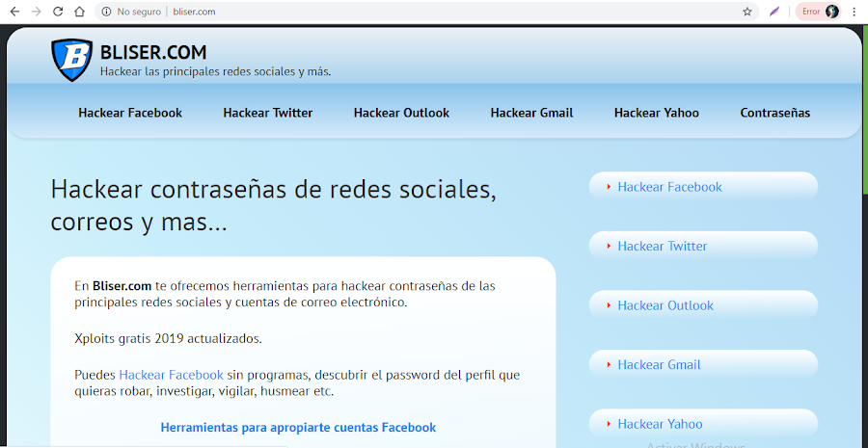The height and width of the screenshot is (448, 868).
Task: Click the Bliser shield logo
Action: click(71, 60)
